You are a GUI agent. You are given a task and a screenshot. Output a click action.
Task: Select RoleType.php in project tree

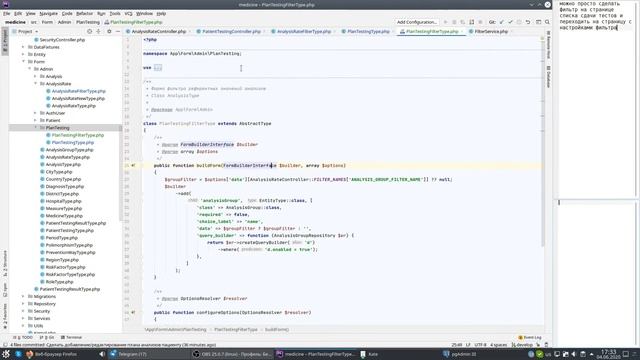coord(57,282)
